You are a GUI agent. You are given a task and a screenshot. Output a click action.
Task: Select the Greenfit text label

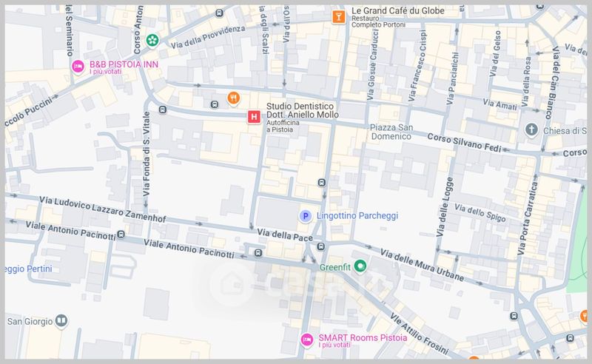(335, 267)
